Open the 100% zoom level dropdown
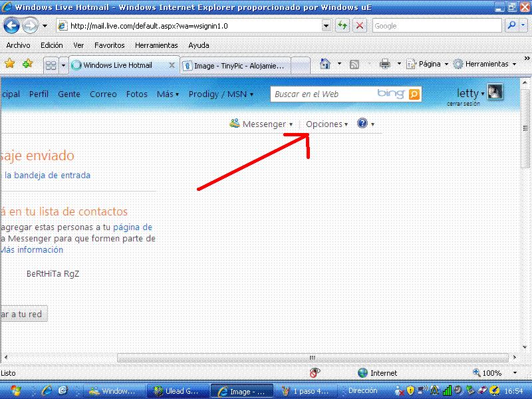Screen dimensions: 532x399 tap(515, 373)
